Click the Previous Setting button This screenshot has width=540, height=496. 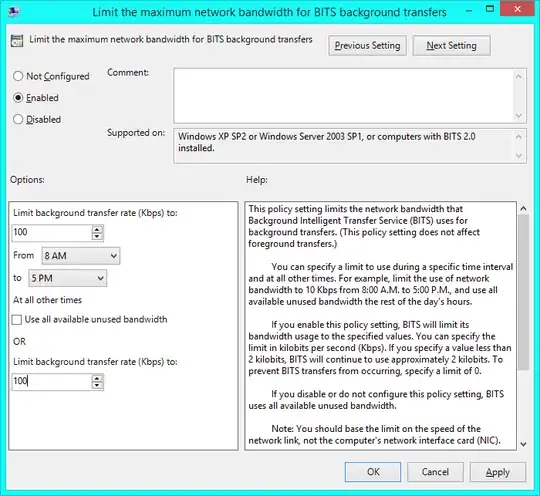coord(367,45)
